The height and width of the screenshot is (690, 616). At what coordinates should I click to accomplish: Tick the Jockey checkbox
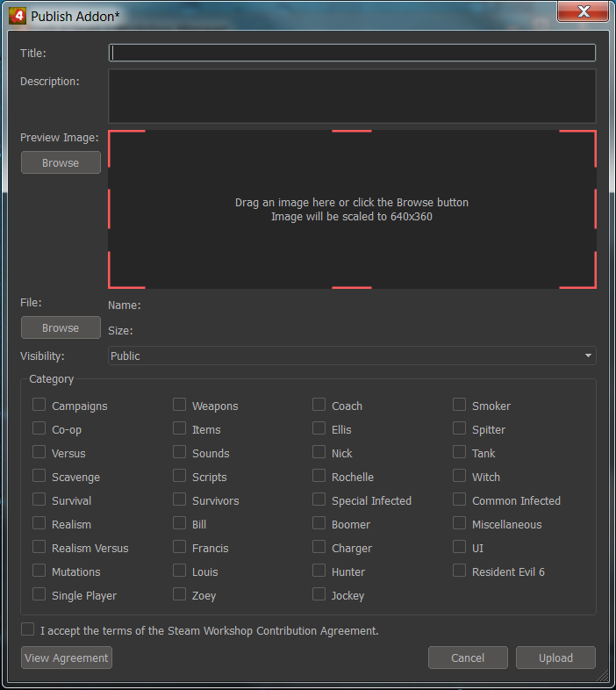319,594
